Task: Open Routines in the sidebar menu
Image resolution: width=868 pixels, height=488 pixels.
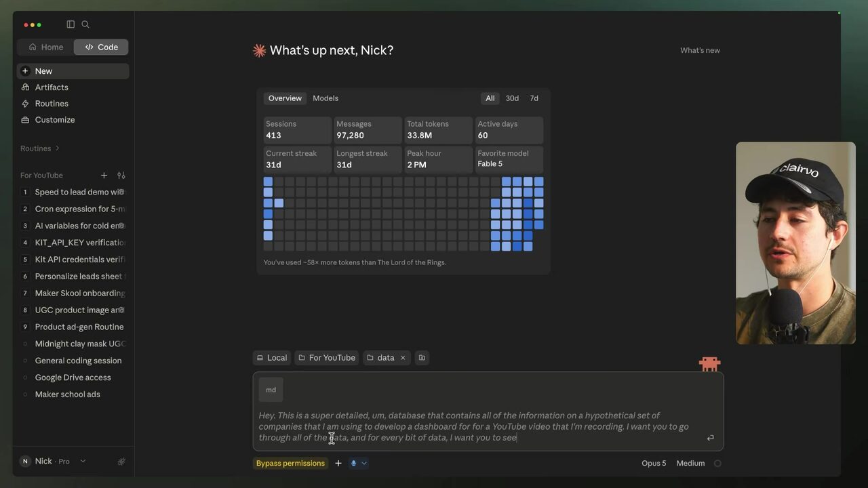Action: click(x=73, y=104)
